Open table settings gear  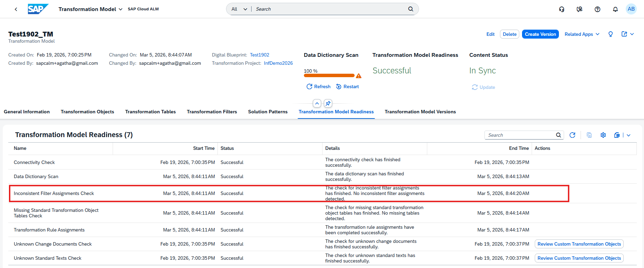tap(603, 135)
